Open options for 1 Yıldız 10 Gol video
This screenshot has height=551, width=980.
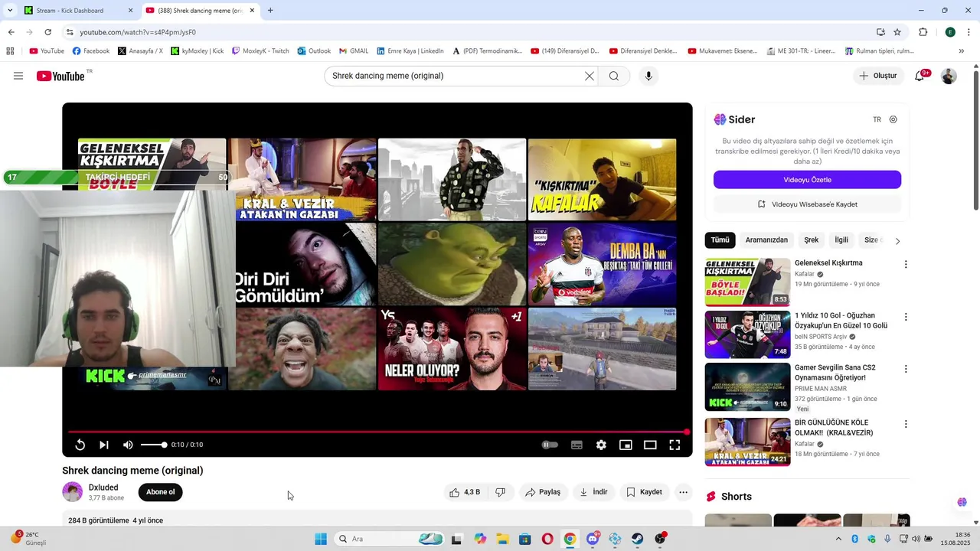(906, 317)
